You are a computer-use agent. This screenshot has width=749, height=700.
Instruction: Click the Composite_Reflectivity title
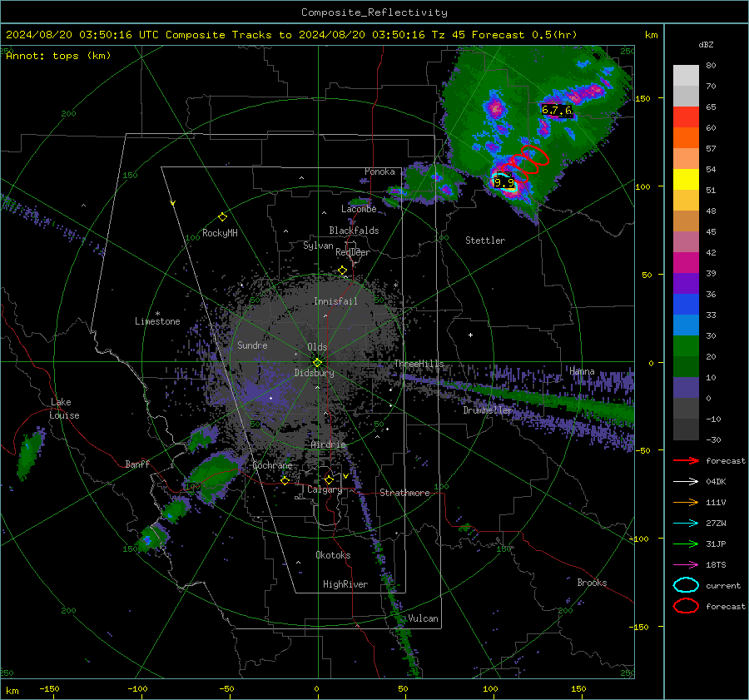pyautogui.click(x=374, y=12)
